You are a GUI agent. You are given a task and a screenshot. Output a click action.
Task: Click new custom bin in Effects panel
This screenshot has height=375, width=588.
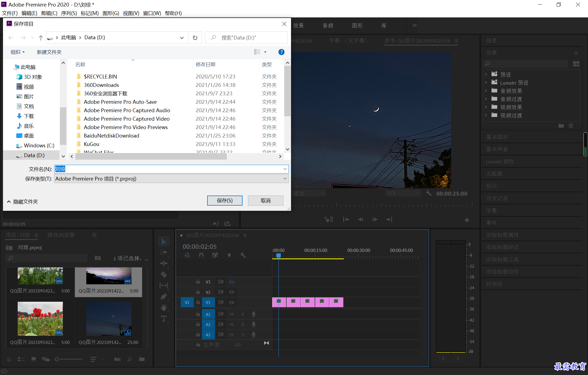[x=561, y=126]
